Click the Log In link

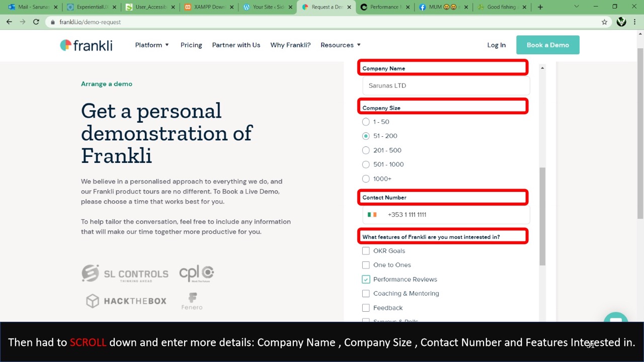(496, 45)
